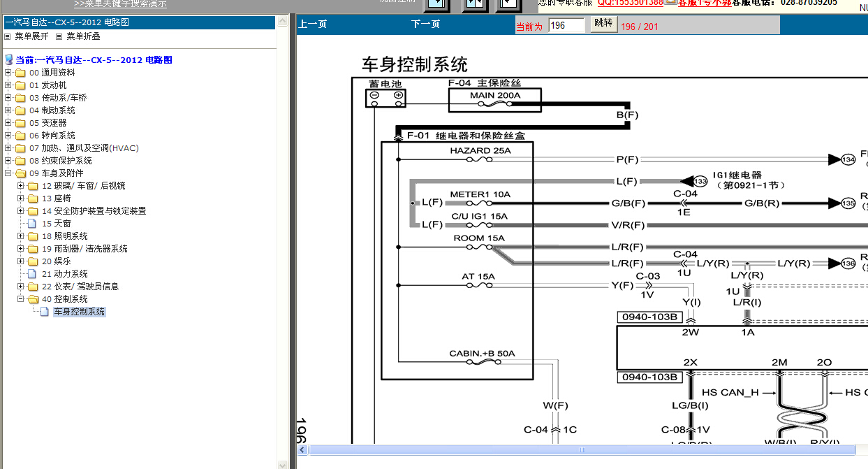Click the folder icon of 13 座椅
Screen dimensions: 868x469
33,199
